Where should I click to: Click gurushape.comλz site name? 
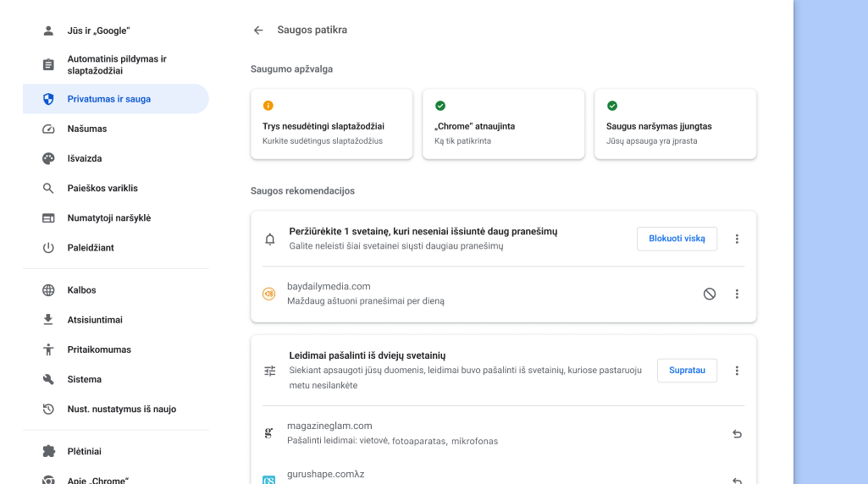click(x=325, y=474)
